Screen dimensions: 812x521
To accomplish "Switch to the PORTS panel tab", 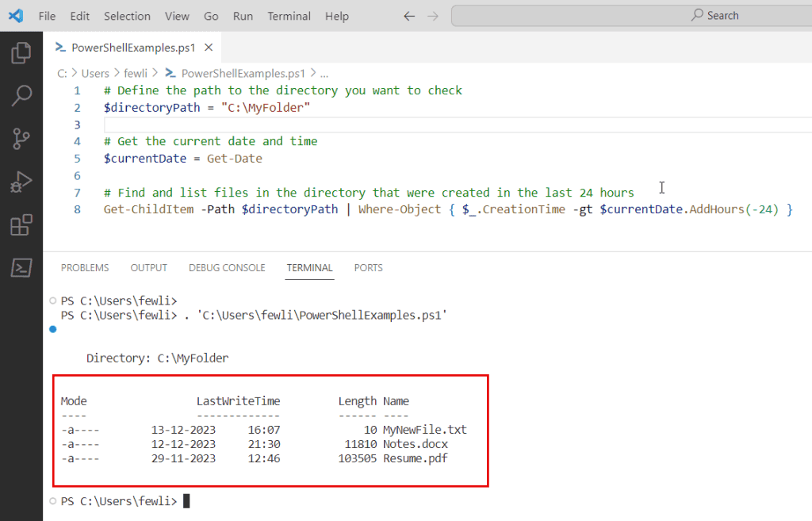I will (368, 268).
